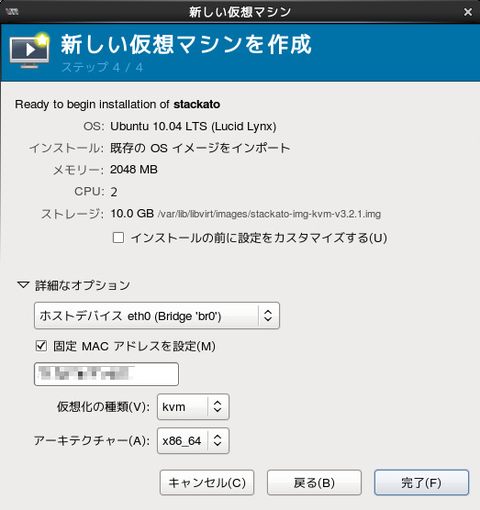Image resolution: width=480 pixels, height=510 pixels.
Task: Click the '2048 MB' memory value
Action: point(134,170)
